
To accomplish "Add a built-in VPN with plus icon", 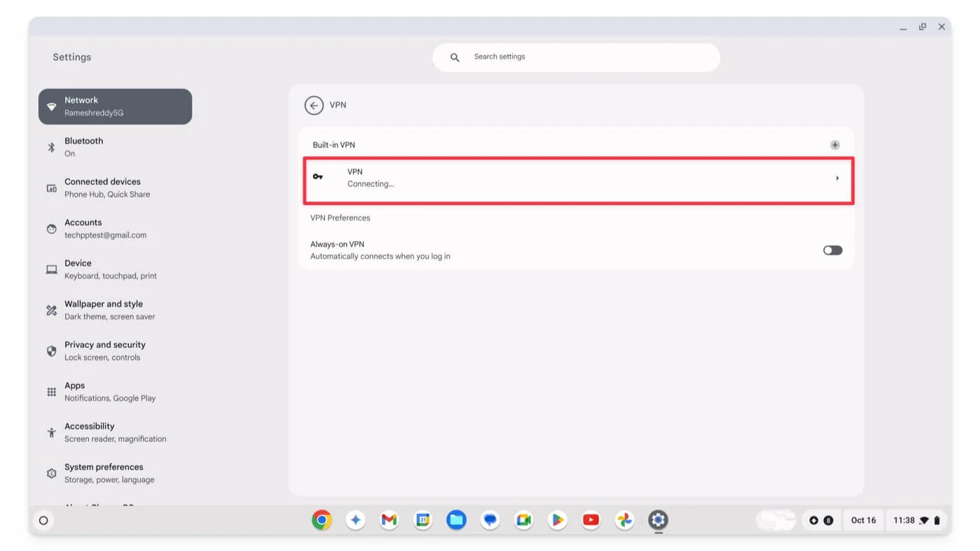I will pyautogui.click(x=834, y=145).
